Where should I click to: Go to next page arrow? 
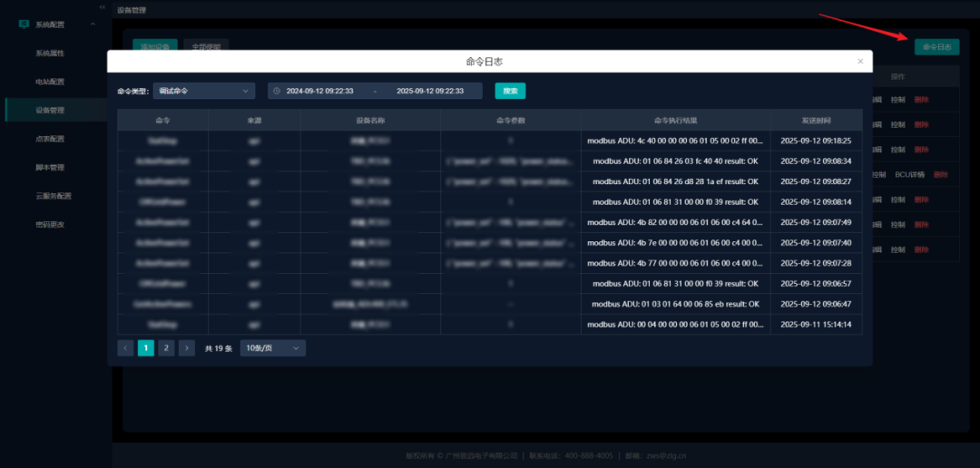pyautogui.click(x=187, y=348)
